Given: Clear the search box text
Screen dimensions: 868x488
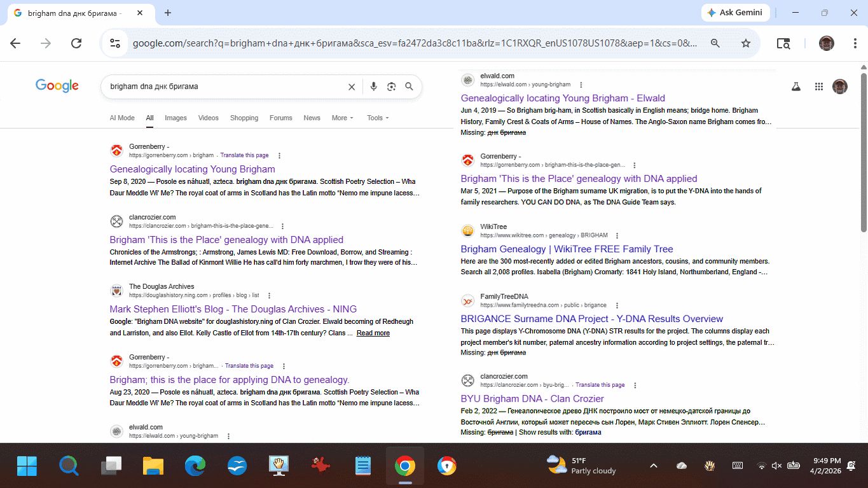Looking at the screenshot, I should point(352,87).
